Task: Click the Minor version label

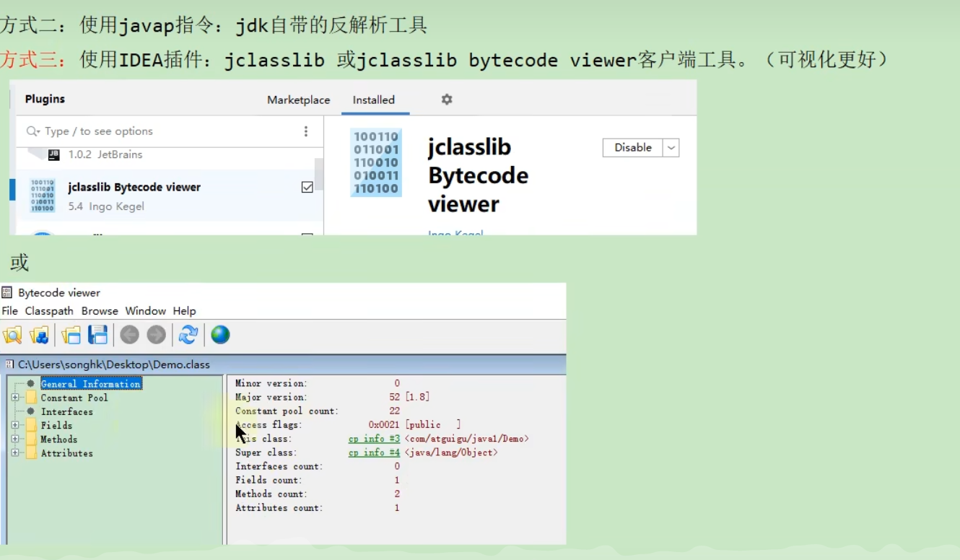Action: tap(271, 383)
